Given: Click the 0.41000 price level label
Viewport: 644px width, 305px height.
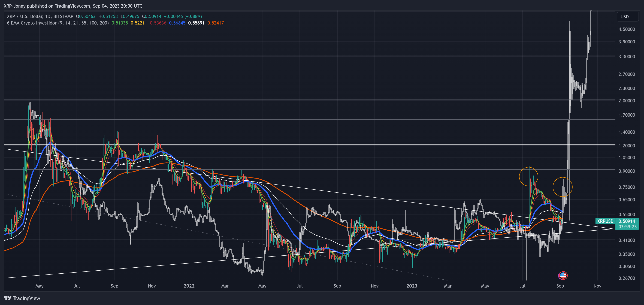Looking at the screenshot, I should coord(627,240).
